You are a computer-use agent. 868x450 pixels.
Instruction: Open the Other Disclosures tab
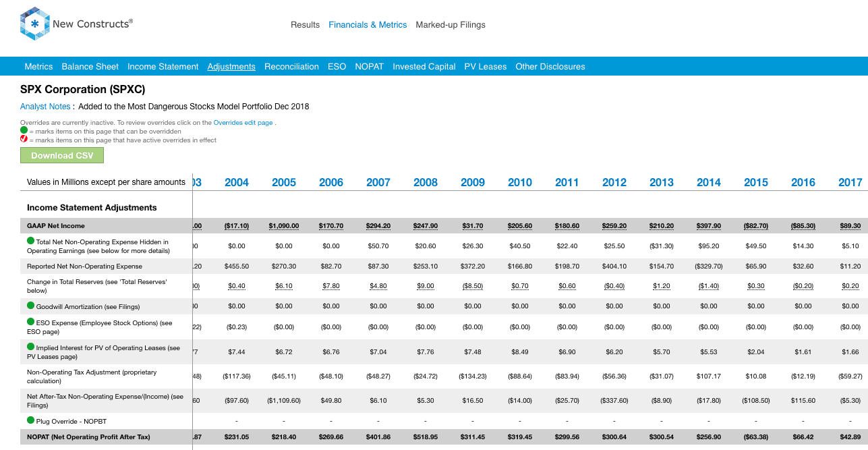(550, 66)
